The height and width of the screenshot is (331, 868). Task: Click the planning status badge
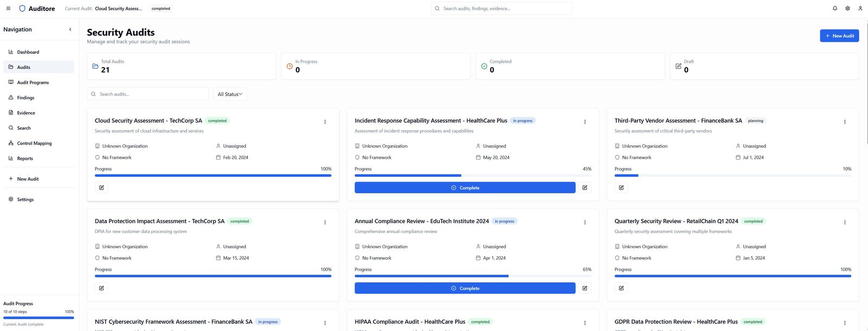coord(756,121)
